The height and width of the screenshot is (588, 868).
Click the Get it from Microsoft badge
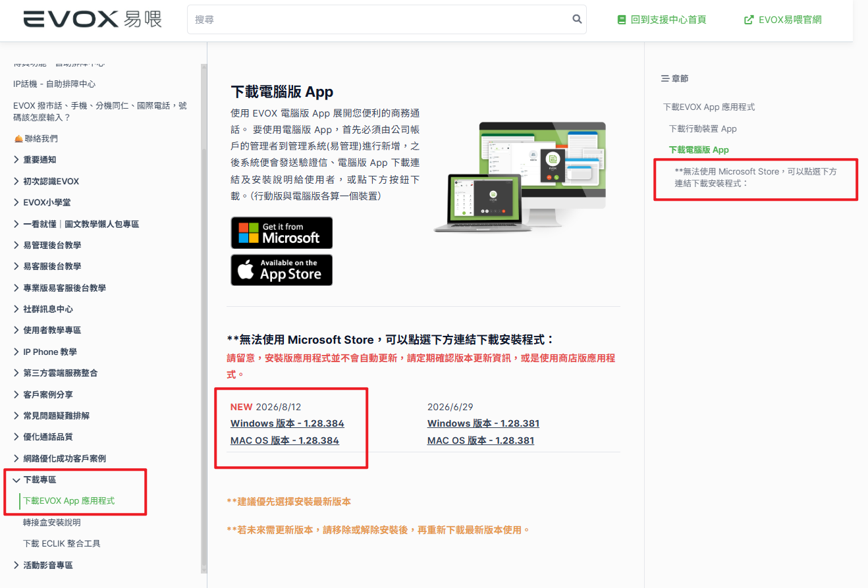[x=282, y=233]
